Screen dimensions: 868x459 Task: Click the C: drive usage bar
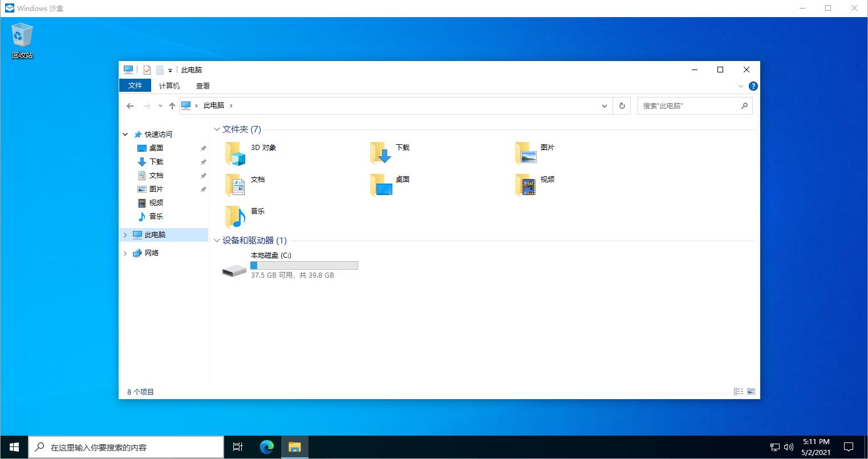click(x=304, y=265)
